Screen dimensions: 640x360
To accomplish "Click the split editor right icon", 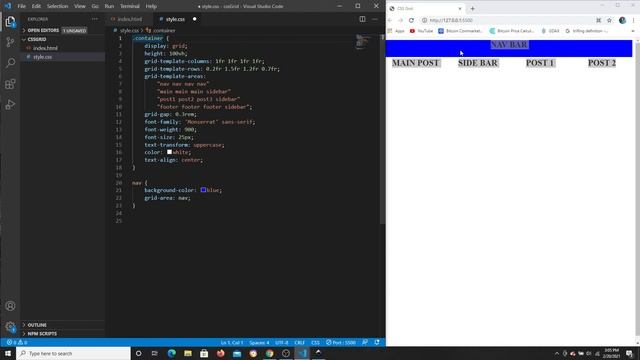I will pos(362,19).
